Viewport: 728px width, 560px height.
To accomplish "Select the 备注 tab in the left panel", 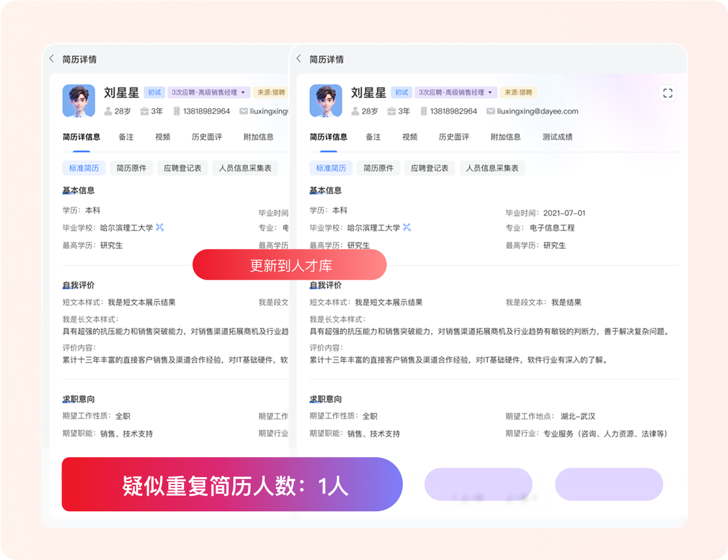I will [x=126, y=137].
